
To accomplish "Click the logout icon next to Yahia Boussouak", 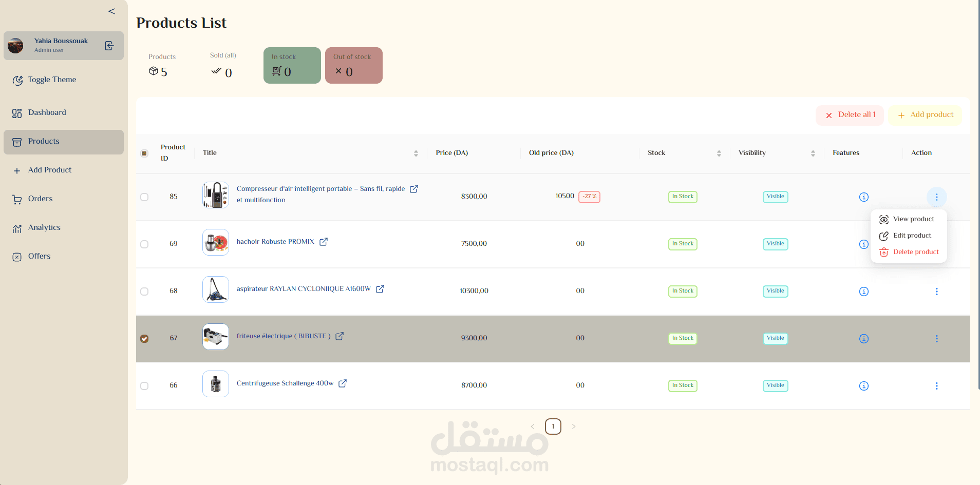I will 109,46.
